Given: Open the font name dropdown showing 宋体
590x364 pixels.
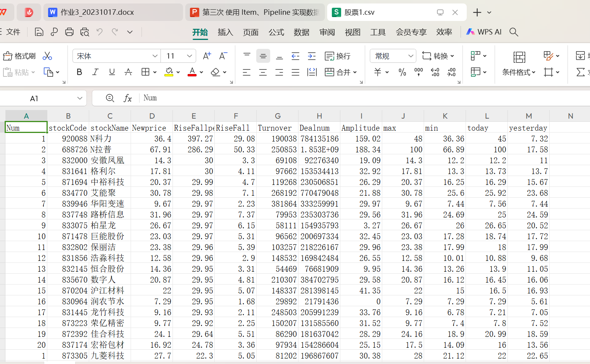Looking at the screenshot, I should pos(155,56).
